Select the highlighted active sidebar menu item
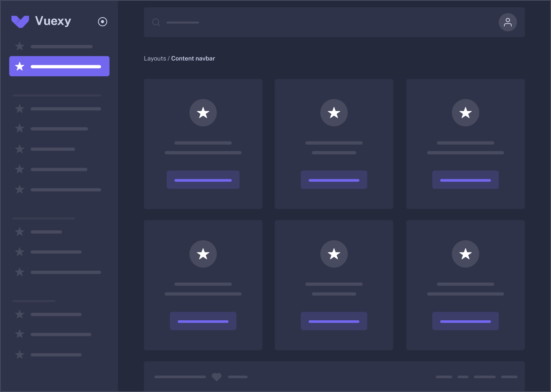Viewport: 551px width, 392px height. pos(59,66)
